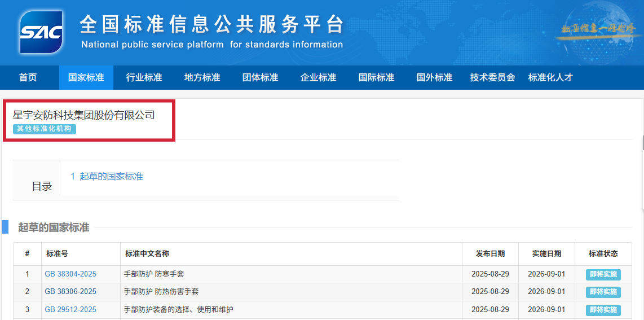This screenshot has height=320, width=644.
Task: Go to the 国际标准 navigation item
Action: point(377,77)
